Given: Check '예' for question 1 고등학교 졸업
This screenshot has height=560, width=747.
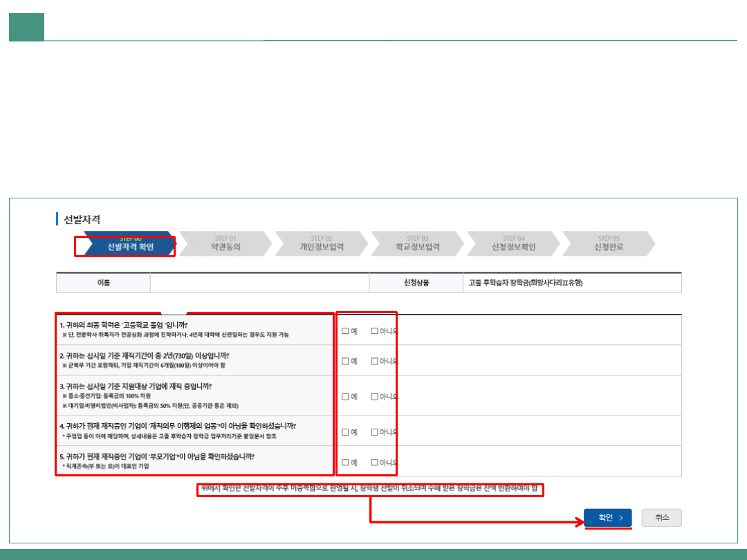Looking at the screenshot, I should (345, 330).
